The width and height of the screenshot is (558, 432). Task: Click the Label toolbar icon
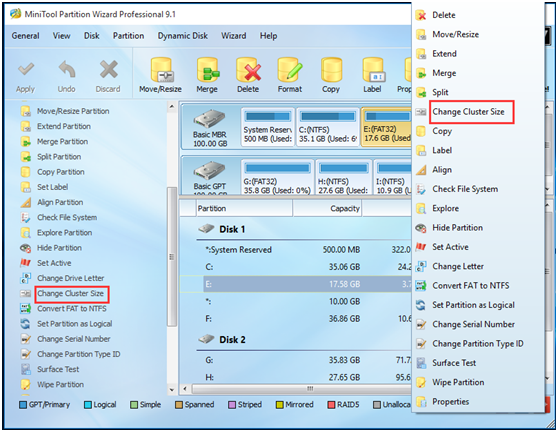point(373,70)
